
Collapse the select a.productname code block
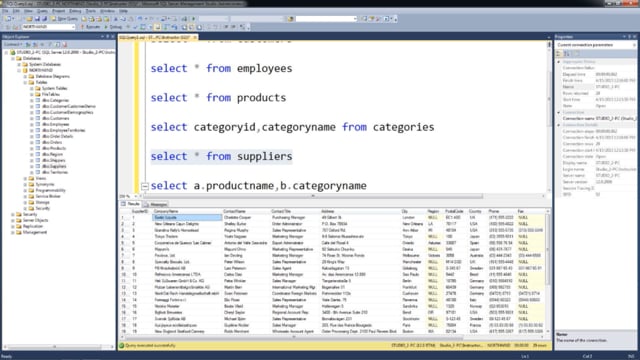point(145,187)
